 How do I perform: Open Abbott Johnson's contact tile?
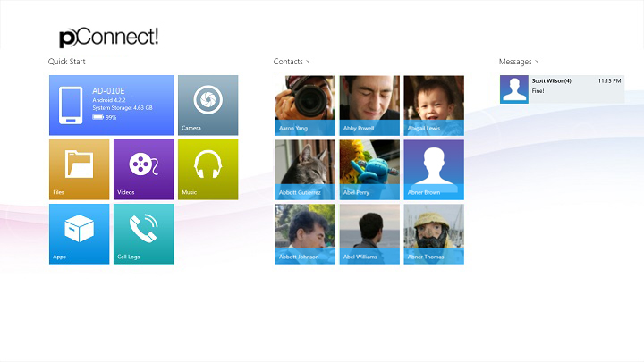pos(305,234)
